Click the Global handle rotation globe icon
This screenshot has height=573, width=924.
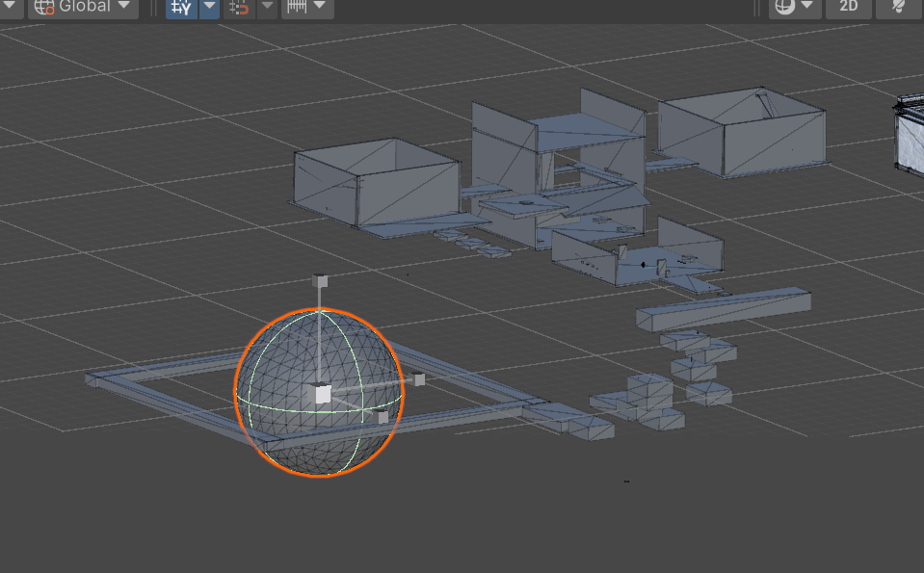click(x=44, y=7)
